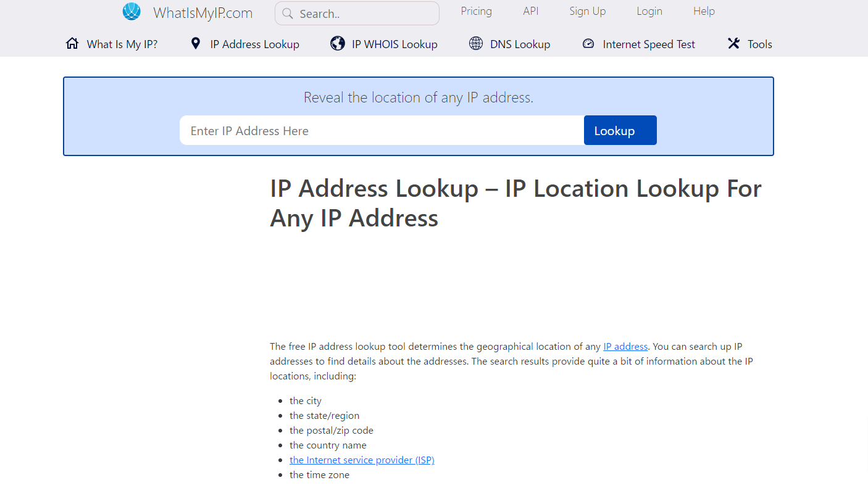Focus the Enter IP Address Here field
The image size is (868, 488).
click(x=382, y=131)
